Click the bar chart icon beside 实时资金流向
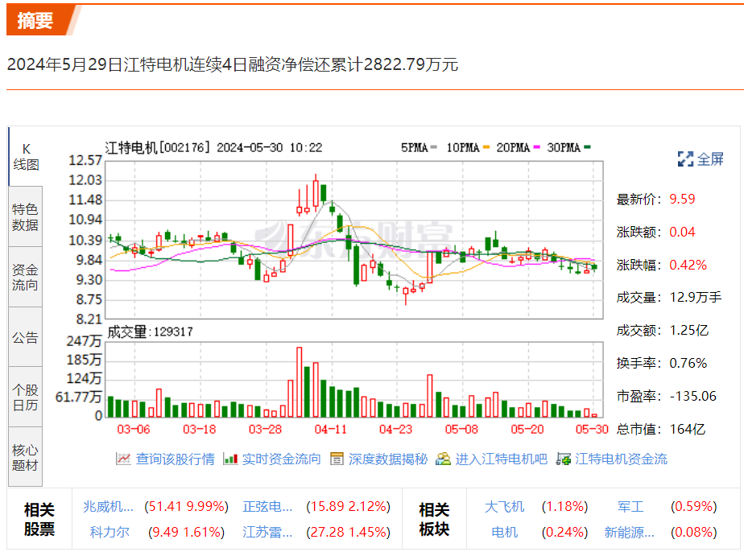The width and height of the screenshot is (744, 560). click(x=230, y=459)
